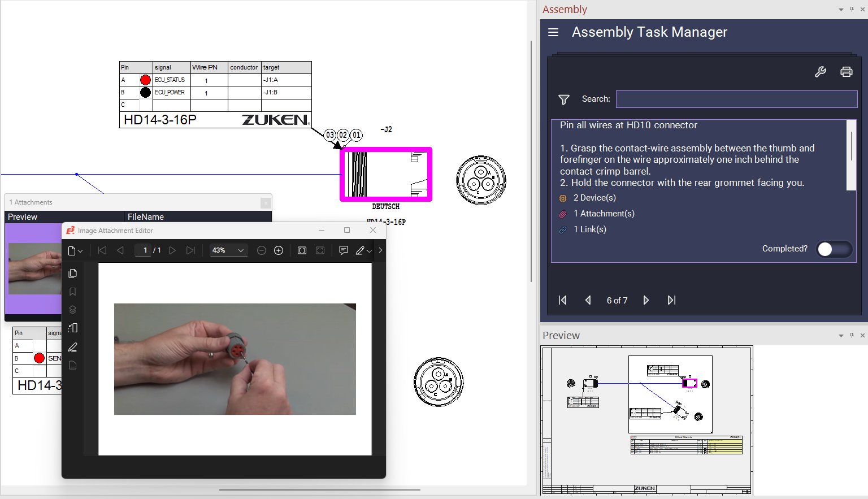
Task: Expand the 1 Attachment(s) entry
Action: pos(604,214)
